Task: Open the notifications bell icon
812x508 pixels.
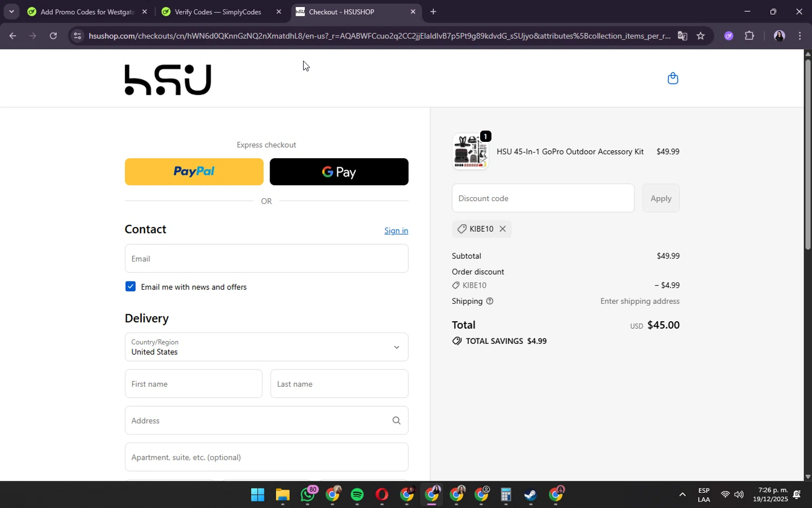Action: (797, 494)
